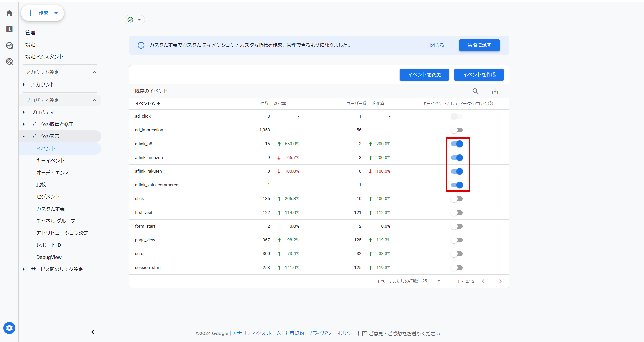
Task: Enable key event toggle for page_view
Action: [457, 240]
